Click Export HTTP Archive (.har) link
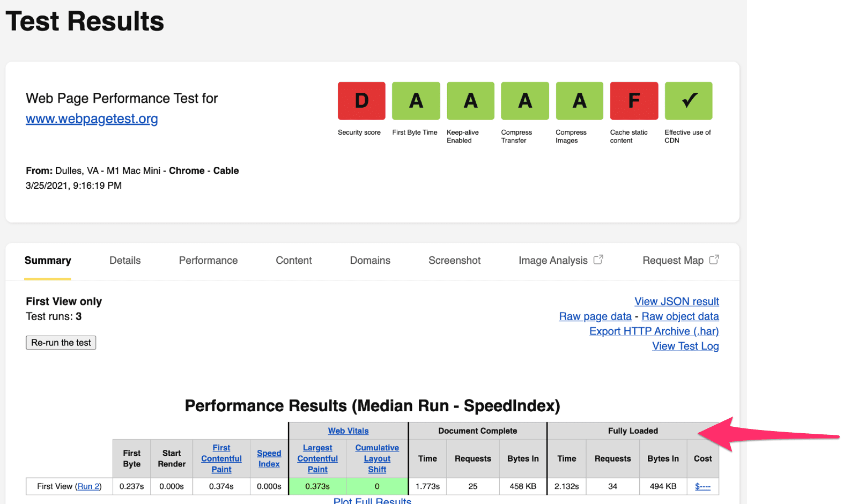Image resolution: width=858 pixels, height=504 pixels. (654, 331)
